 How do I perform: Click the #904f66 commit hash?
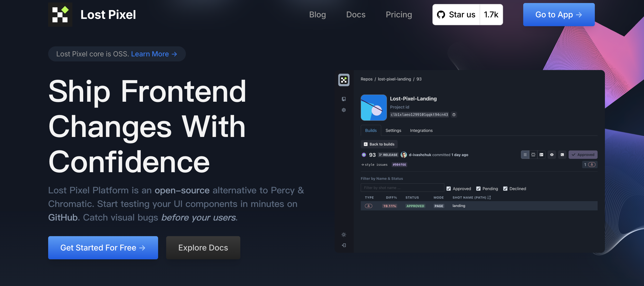coord(399,165)
